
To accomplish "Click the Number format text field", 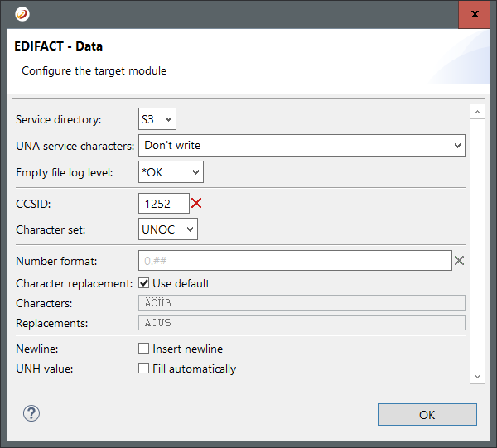I will pyautogui.click(x=294, y=261).
